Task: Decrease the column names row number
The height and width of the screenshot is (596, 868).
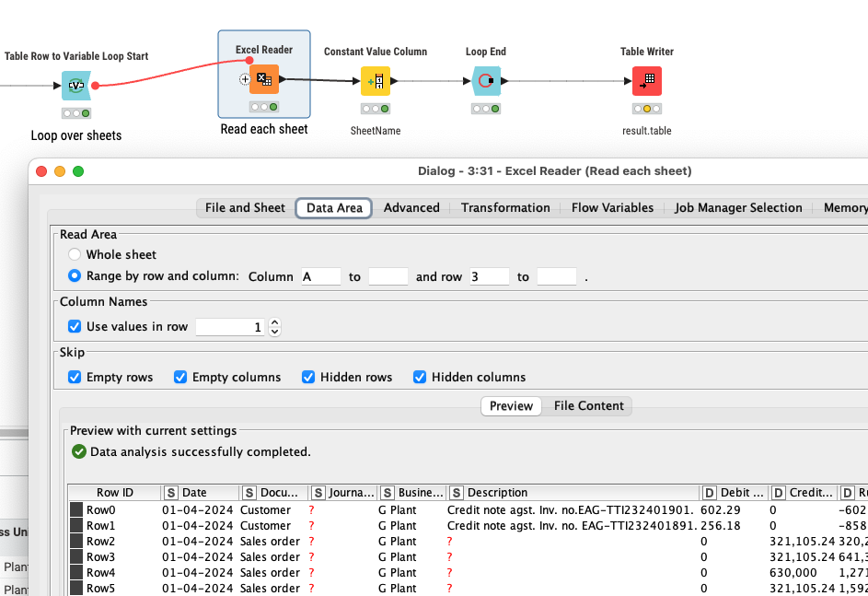Action: click(274, 332)
